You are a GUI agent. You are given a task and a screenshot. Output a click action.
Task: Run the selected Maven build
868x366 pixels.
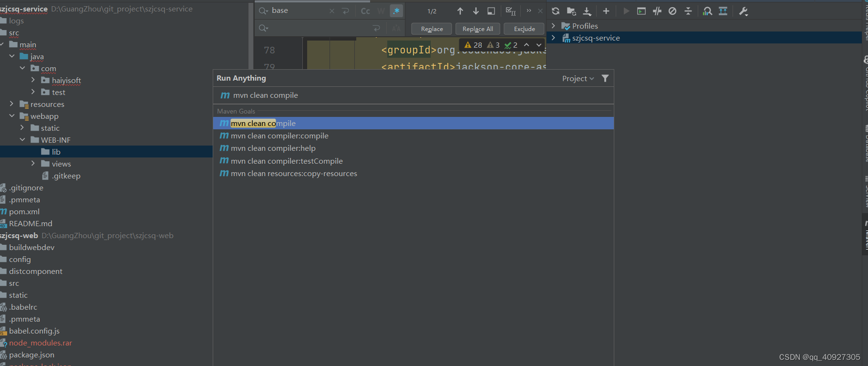point(626,11)
